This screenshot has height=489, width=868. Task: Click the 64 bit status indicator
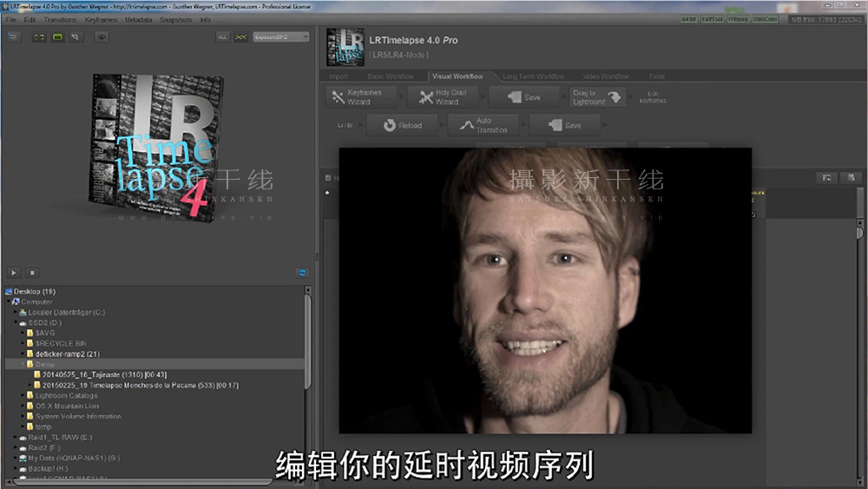[x=688, y=19]
